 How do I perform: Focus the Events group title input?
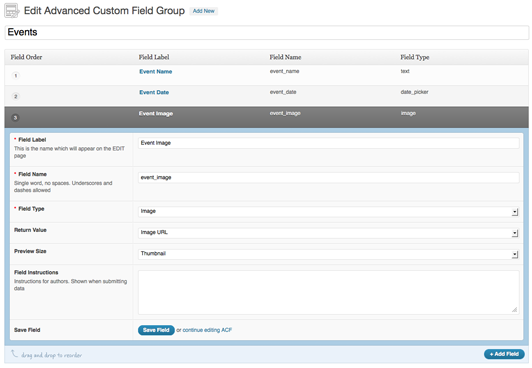point(266,33)
